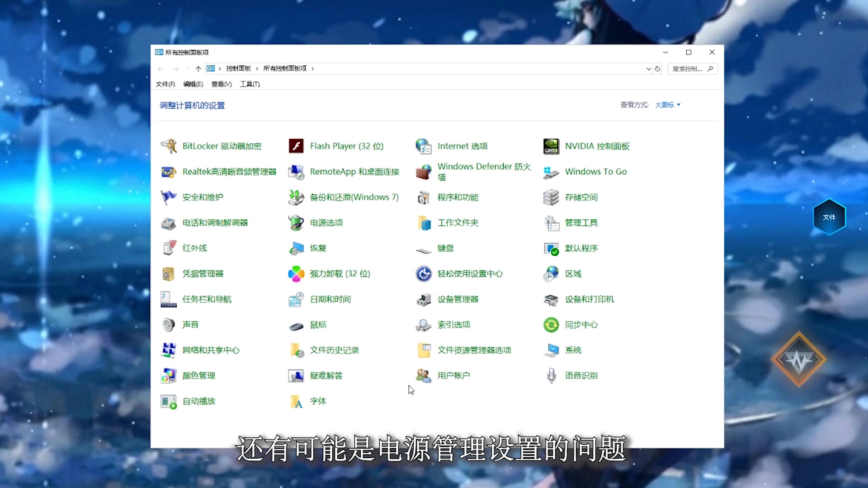Expand the recent locations chevron beside navigation arrows
868x488 pixels.
click(x=187, y=69)
